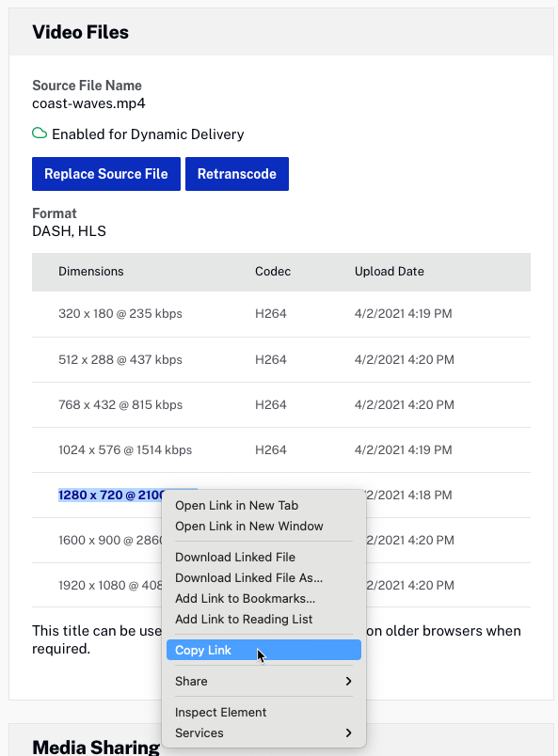This screenshot has width=558, height=756.
Task: Click the Dimensions column header
Action: [x=91, y=272]
